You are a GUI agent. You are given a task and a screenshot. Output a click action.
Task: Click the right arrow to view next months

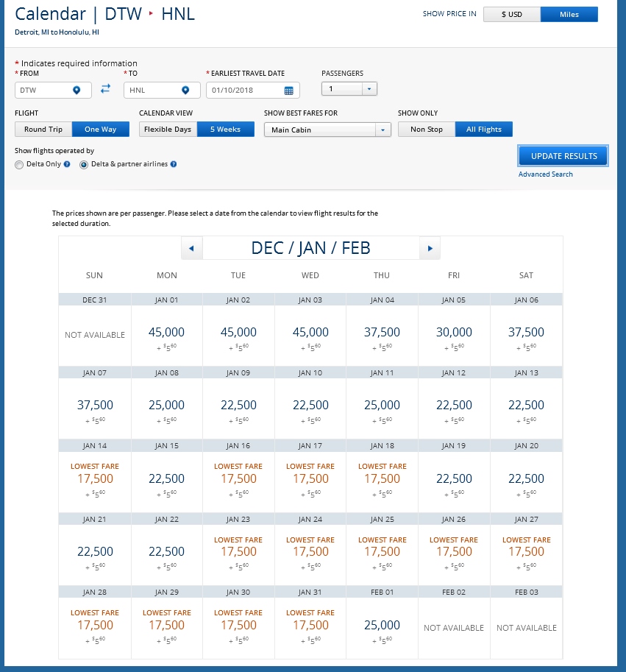tap(429, 248)
